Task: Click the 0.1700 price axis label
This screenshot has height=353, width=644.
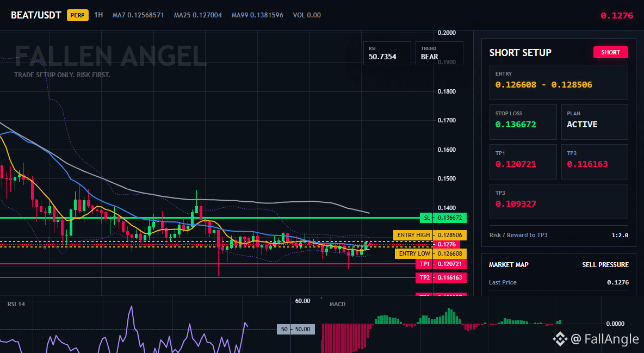Action: [x=447, y=120]
